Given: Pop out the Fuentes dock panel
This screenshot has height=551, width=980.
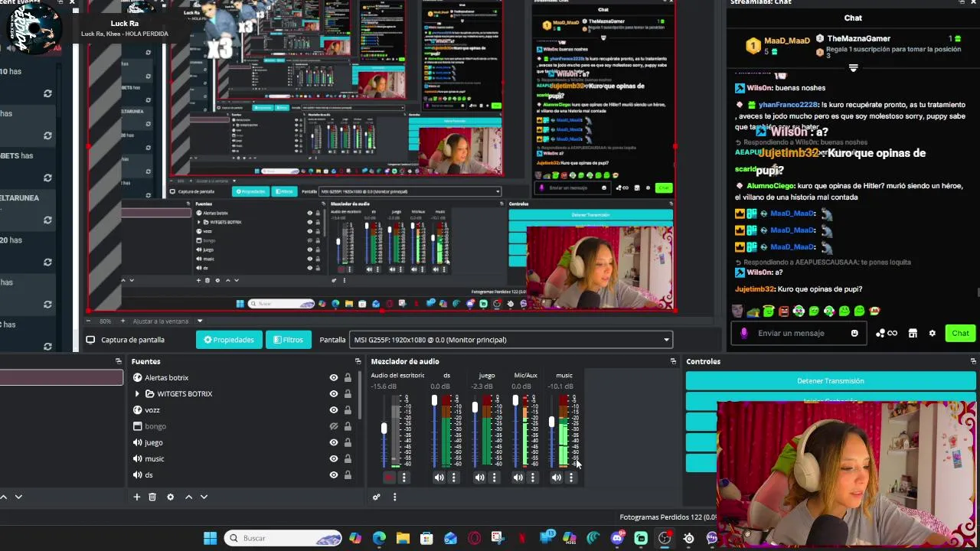Looking at the screenshot, I should click(358, 361).
